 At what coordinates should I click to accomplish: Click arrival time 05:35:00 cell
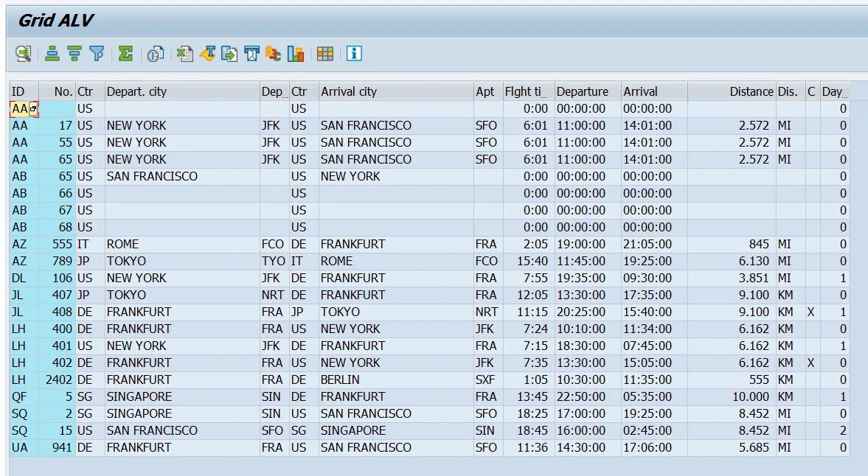[654, 397]
